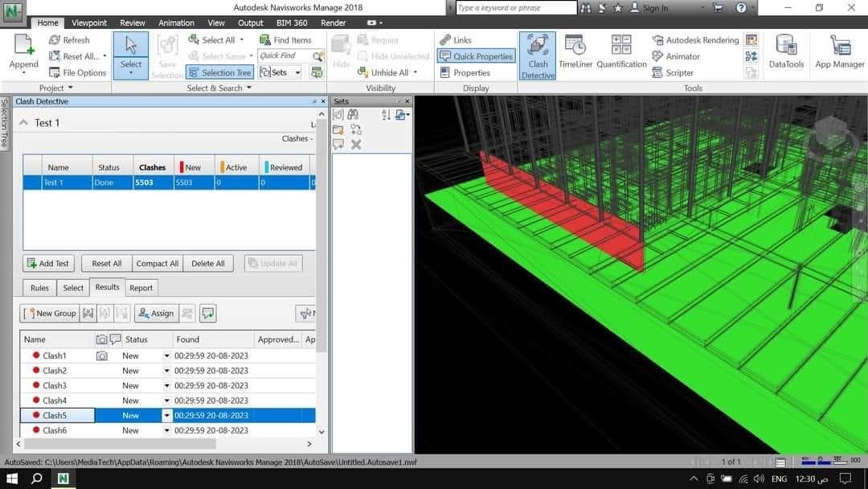Expand Select & Search panel arrow

click(x=248, y=88)
